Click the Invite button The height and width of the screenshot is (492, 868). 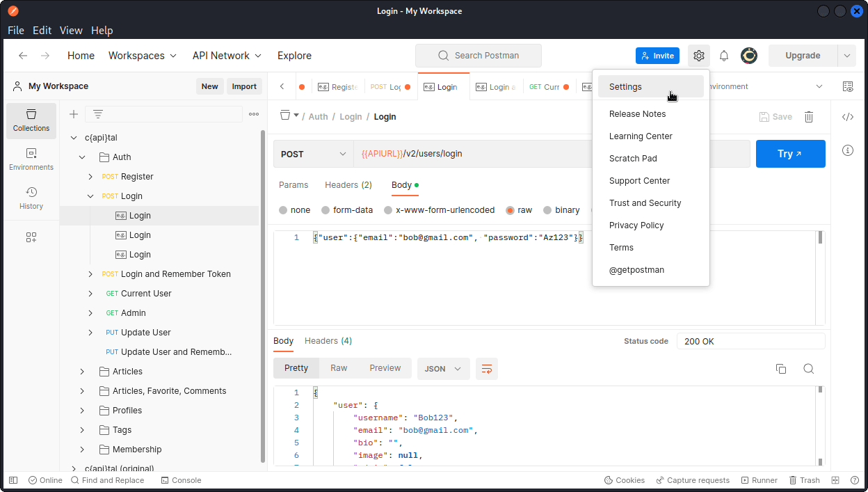point(657,56)
